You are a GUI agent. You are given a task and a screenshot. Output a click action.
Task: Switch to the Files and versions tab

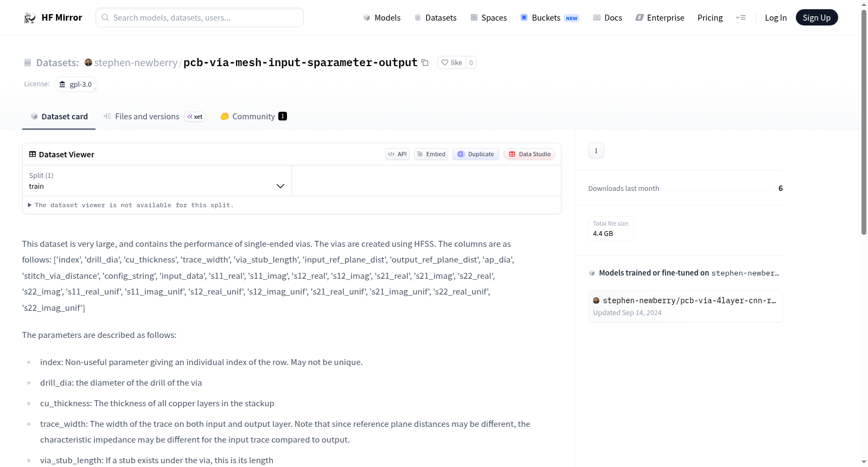pyautogui.click(x=154, y=117)
